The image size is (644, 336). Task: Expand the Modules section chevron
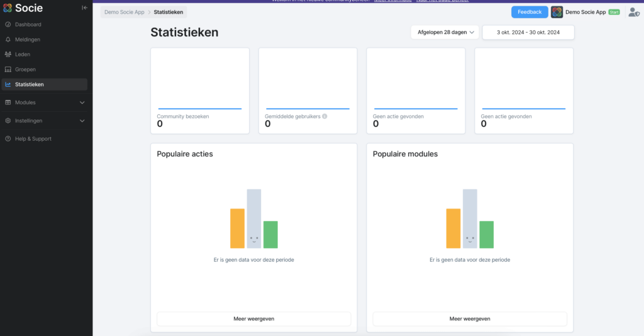point(82,102)
